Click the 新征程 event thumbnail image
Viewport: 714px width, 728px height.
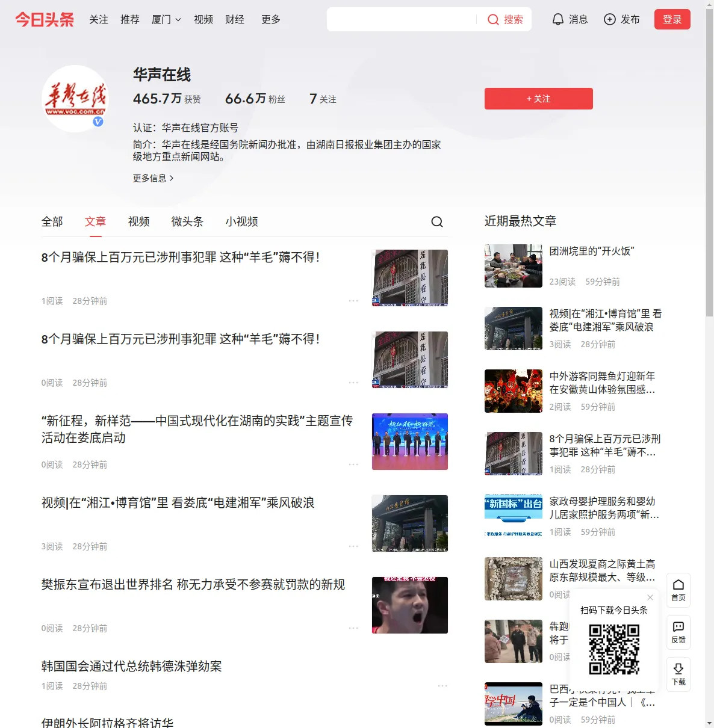(x=410, y=442)
